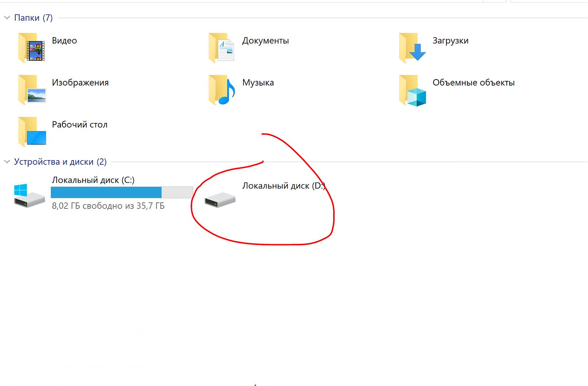
Task: Click the Папки (7) group header text
Action: pos(33,18)
